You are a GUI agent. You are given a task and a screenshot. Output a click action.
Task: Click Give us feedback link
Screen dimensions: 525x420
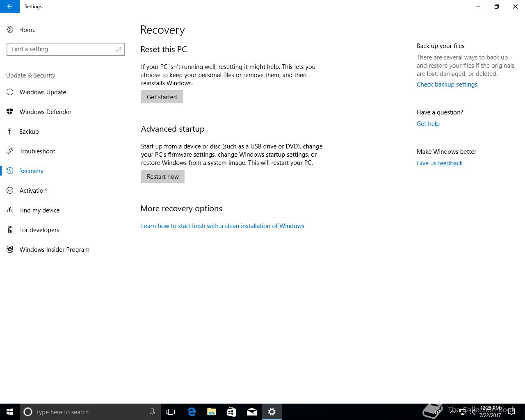(x=440, y=163)
